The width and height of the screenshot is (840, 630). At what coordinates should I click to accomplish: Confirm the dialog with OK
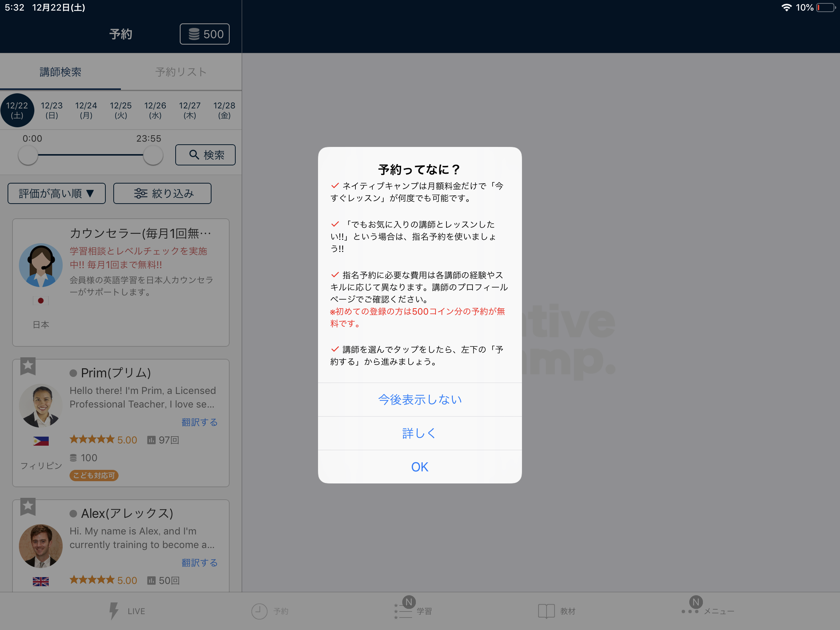click(420, 467)
